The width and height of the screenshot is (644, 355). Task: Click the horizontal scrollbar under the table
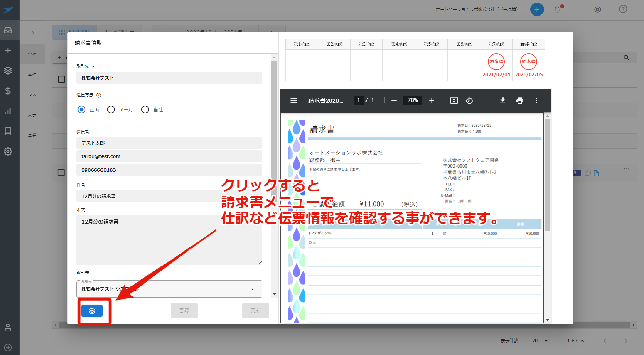[x=344, y=325]
